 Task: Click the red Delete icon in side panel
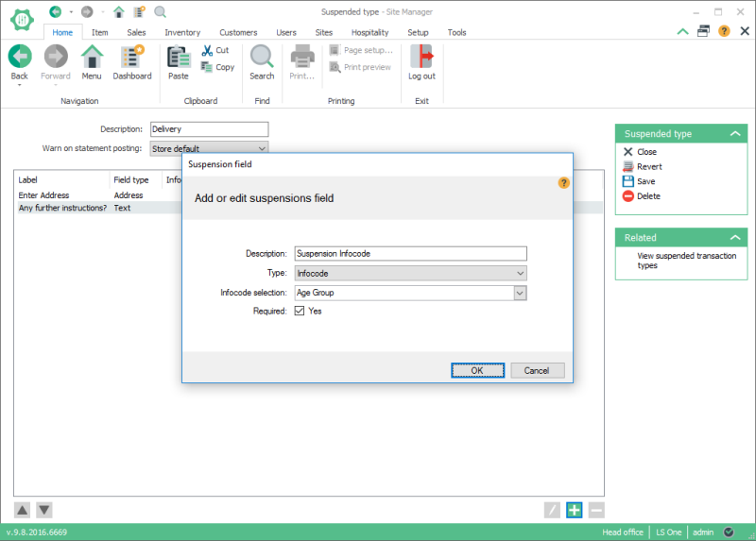point(627,196)
